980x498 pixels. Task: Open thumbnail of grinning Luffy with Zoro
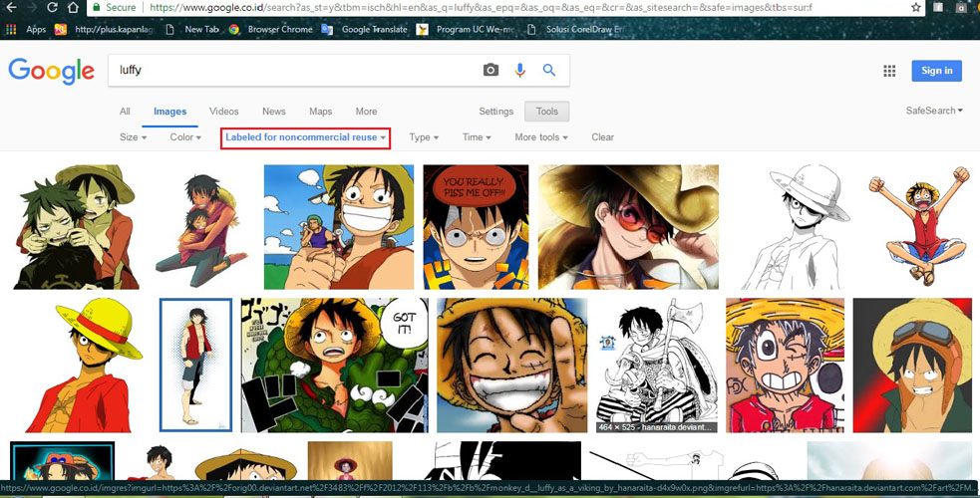click(x=339, y=226)
